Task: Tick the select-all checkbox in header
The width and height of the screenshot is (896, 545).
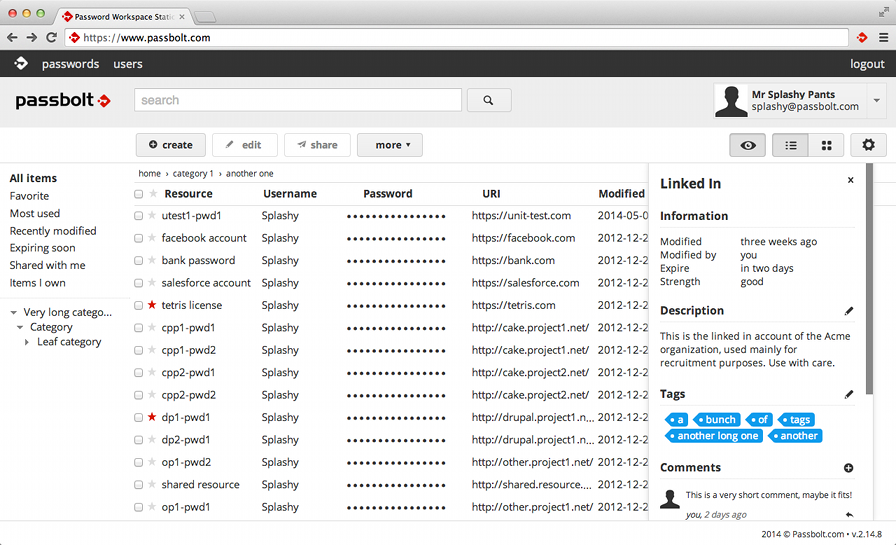Action: (x=139, y=194)
